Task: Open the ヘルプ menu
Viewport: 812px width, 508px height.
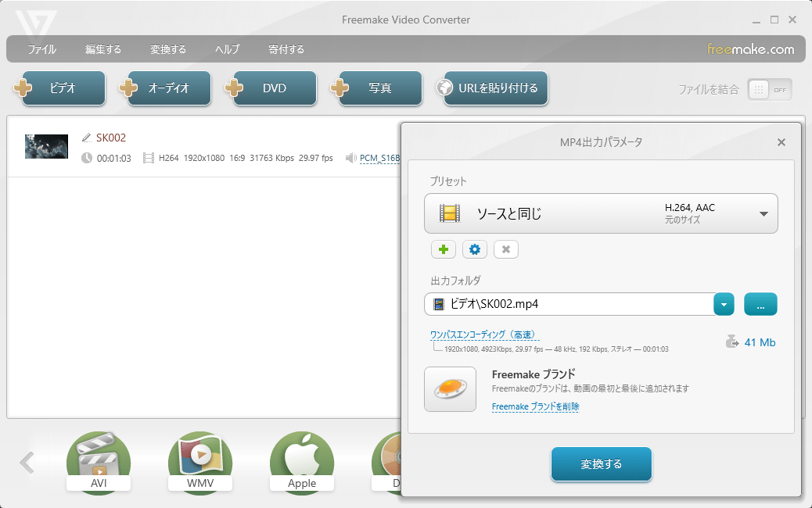Action: [x=228, y=49]
